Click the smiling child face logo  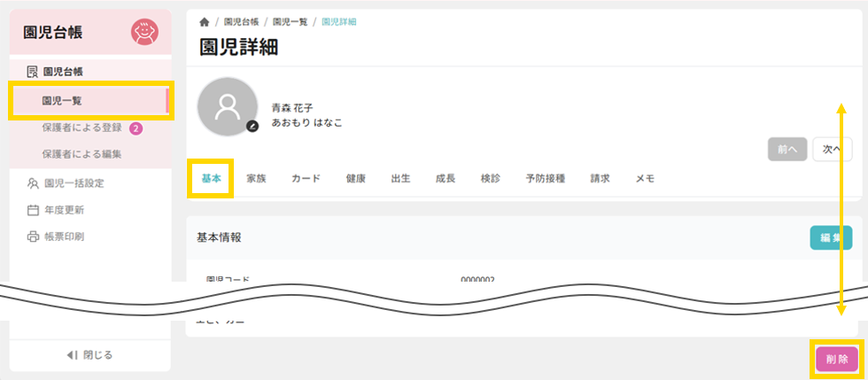pos(144,33)
